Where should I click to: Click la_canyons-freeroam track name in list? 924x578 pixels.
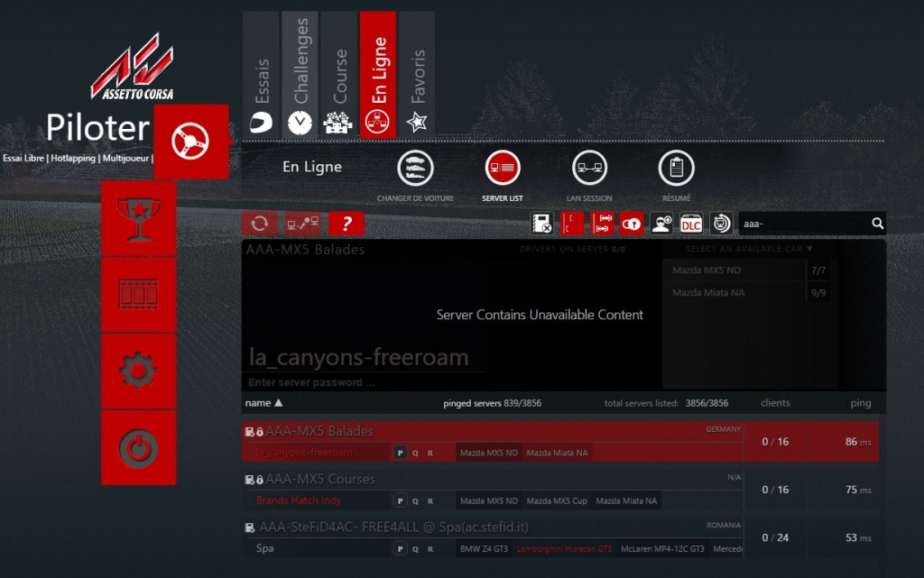pyautogui.click(x=304, y=453)
